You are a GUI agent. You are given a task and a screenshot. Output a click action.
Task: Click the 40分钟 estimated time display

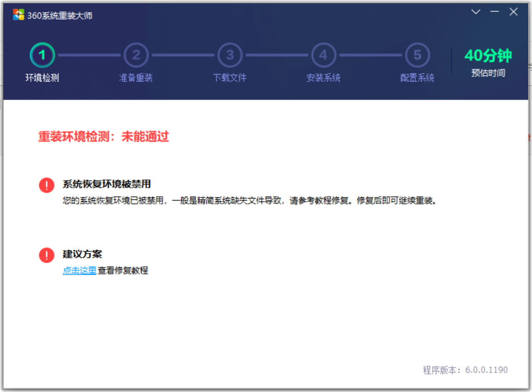coord(488,56)
